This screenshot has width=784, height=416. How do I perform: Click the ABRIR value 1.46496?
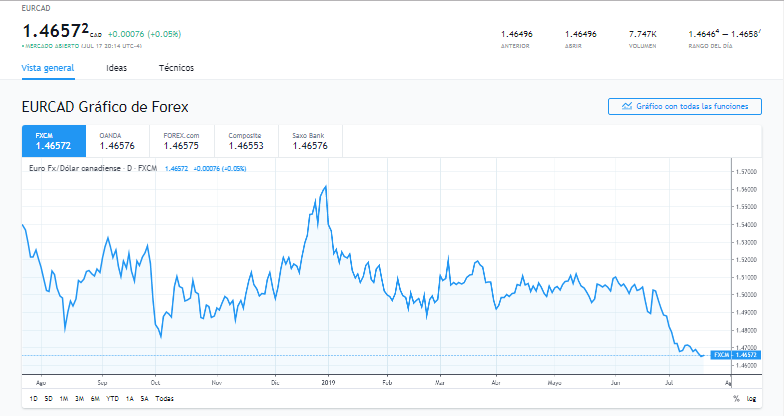pyautogui.click(x=580, y=34)
